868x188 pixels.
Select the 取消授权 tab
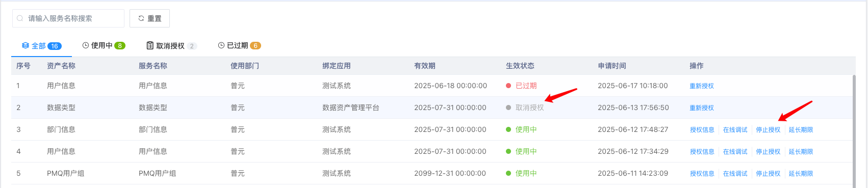(x=172, y=45)
